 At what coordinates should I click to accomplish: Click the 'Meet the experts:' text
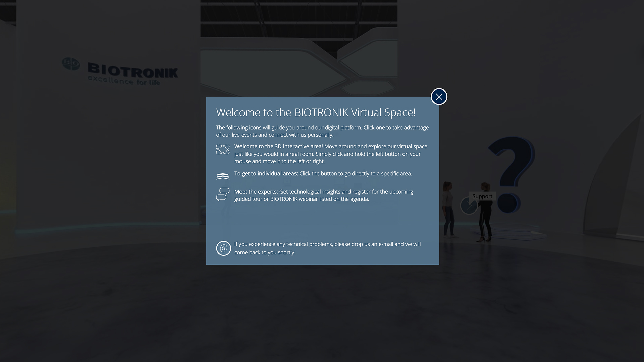[x=256, y=192]
